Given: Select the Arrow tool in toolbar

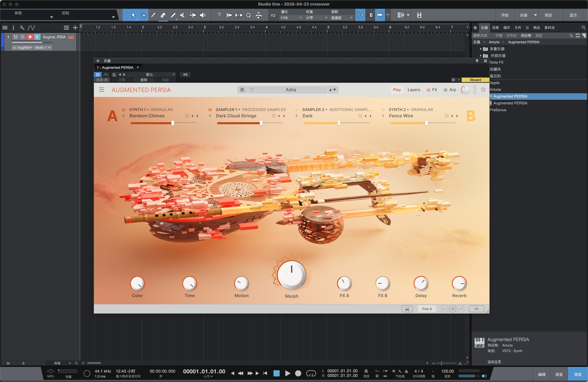Looking at the screenshot, I should (134, 15).
